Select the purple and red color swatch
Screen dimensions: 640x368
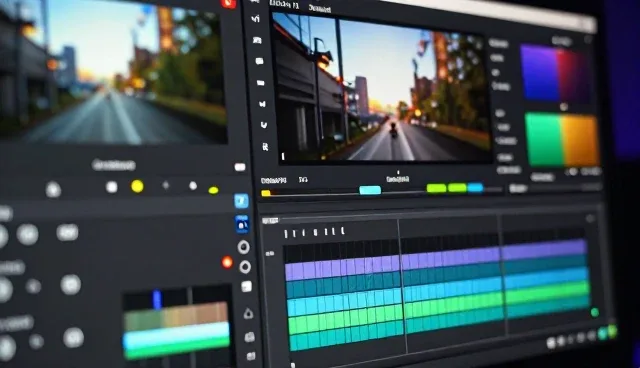click(x=555, y=74)
